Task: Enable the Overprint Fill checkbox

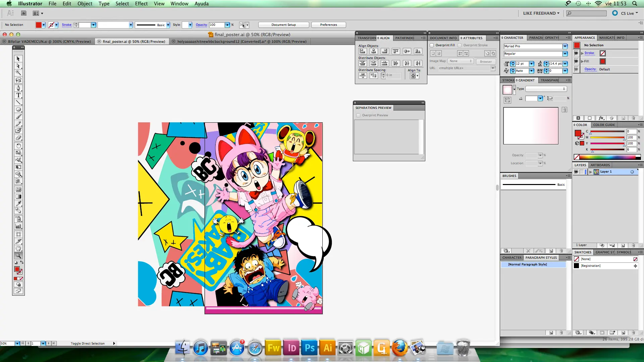Action: pyautogui.click(x=432, y=45)
